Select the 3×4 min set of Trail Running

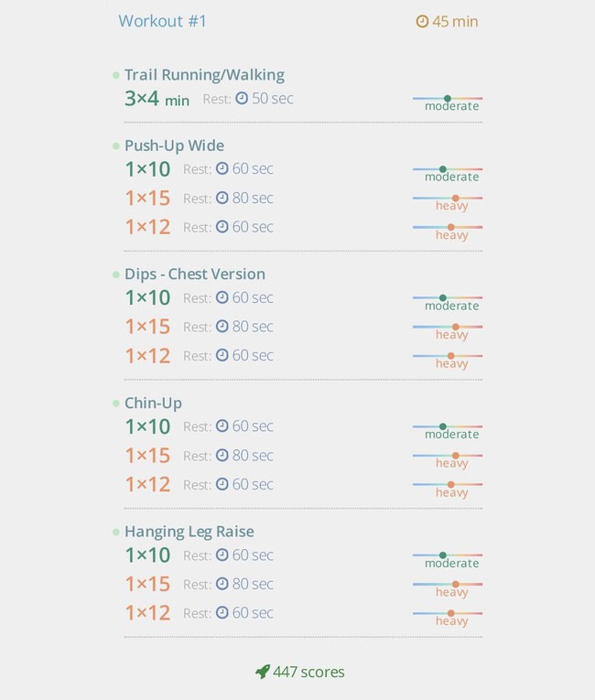pyautogui.click(x=157, y=99)
